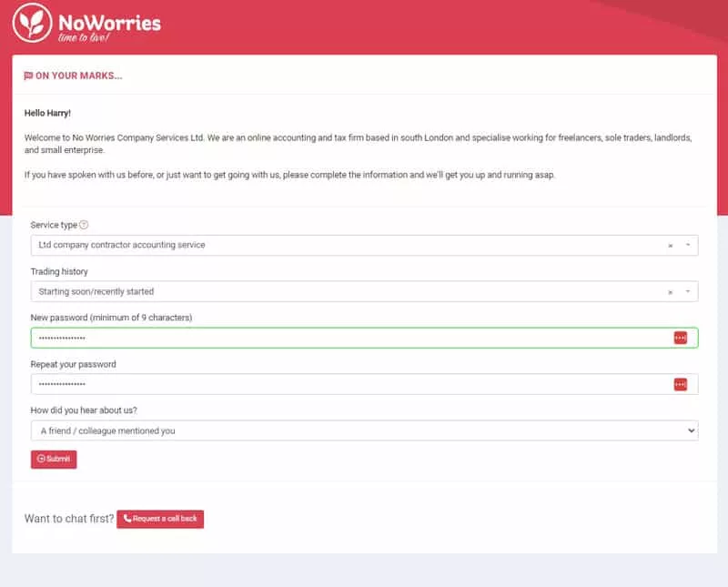Click the 'Want to chat first?' text
The width and height of the screenshot is (728, 587).
click(x=69, y=519)
